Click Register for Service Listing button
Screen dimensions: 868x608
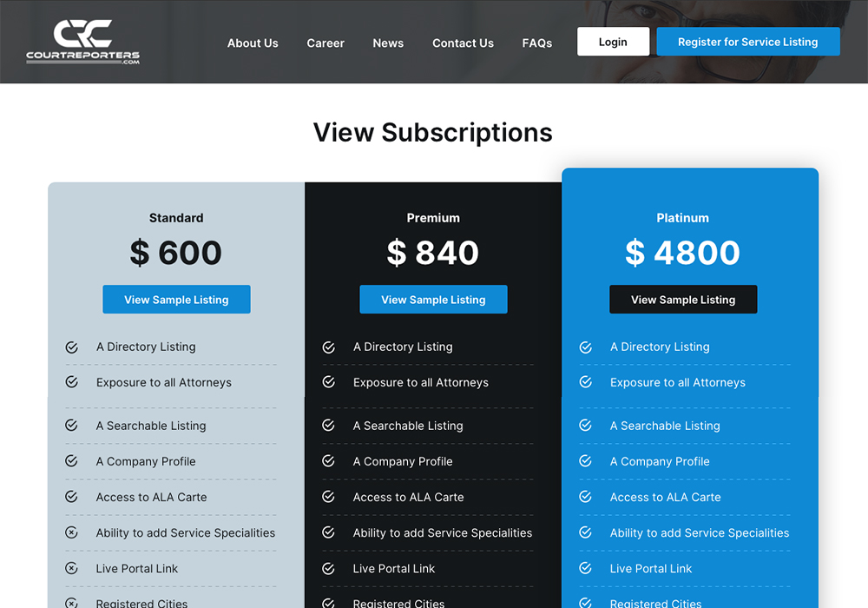coord(747,42)
